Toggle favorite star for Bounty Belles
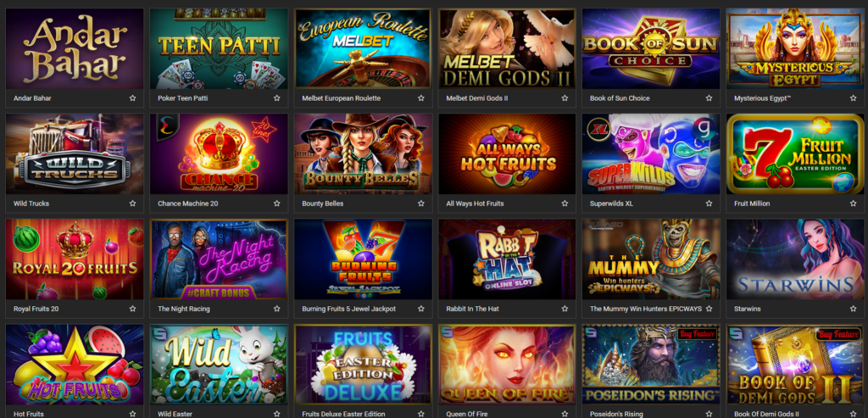 pos(420,203)
